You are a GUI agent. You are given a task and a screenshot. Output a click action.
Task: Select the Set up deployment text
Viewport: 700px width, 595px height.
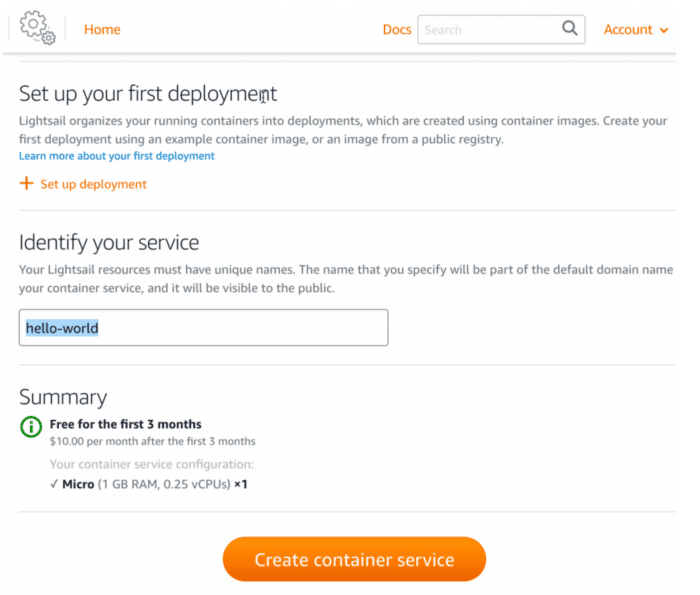click(93, 184)
